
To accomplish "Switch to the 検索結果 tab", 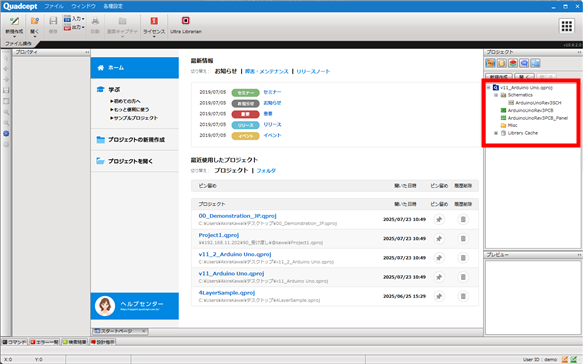I will tap(74, 342).
